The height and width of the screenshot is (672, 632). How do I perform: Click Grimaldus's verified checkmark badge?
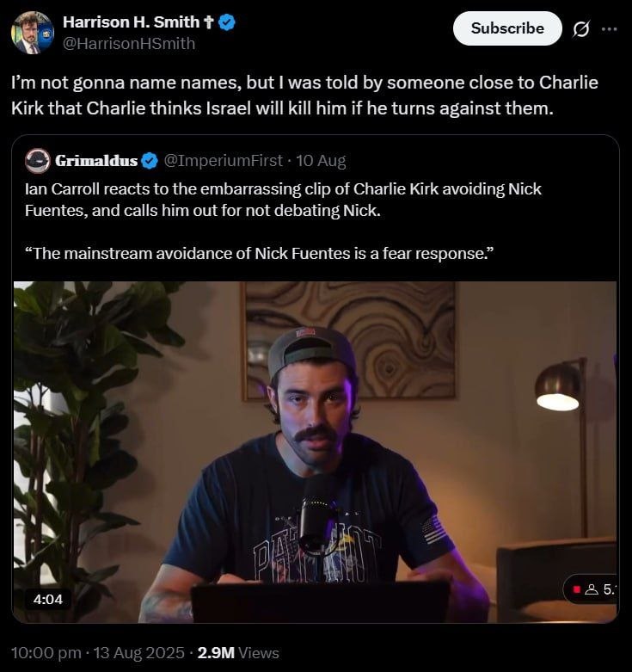coord(150,161)
